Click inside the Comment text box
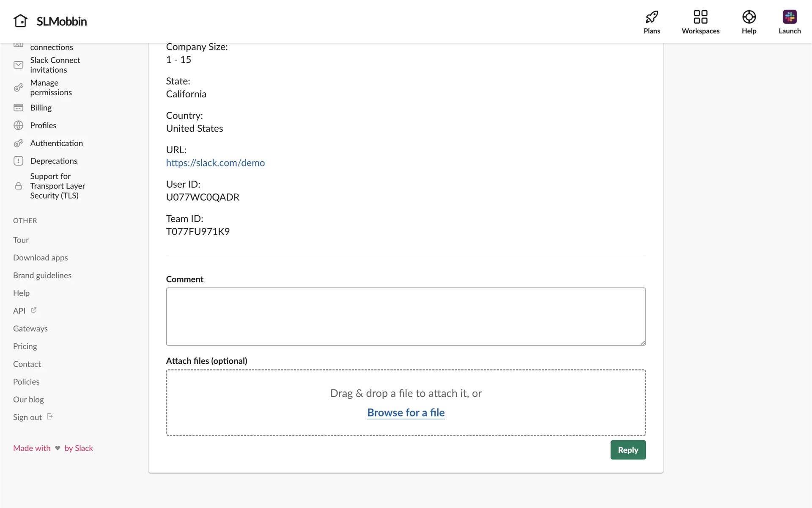The image size is (812, 508). [406, 316]
